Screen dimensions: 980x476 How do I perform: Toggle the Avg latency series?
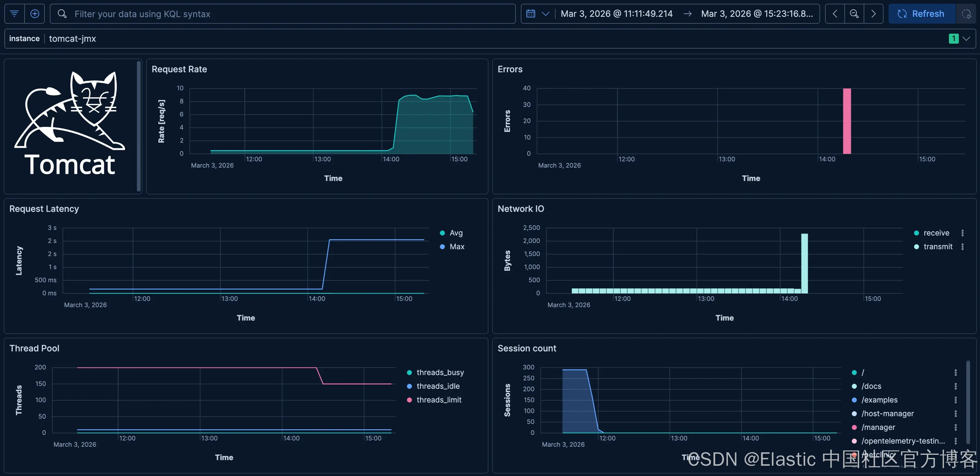coord(456,233)
